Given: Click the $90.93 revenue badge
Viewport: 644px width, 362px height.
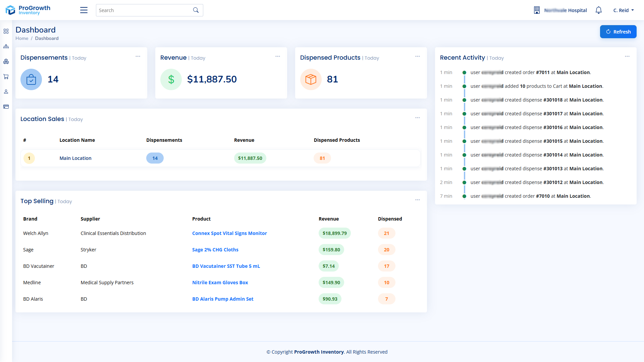Looking at the screenshot, I should point(330,299).
